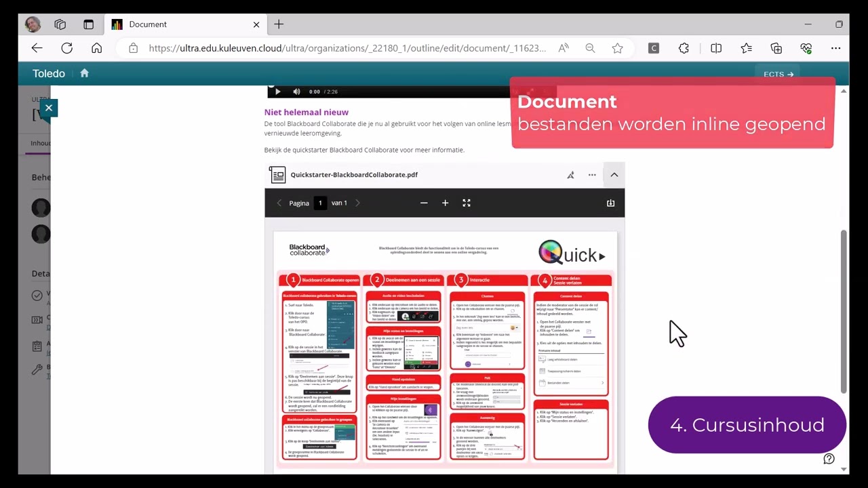The image size is (868, 488).
Task: Click the PDF page number field
Action: tap(320, 203)
